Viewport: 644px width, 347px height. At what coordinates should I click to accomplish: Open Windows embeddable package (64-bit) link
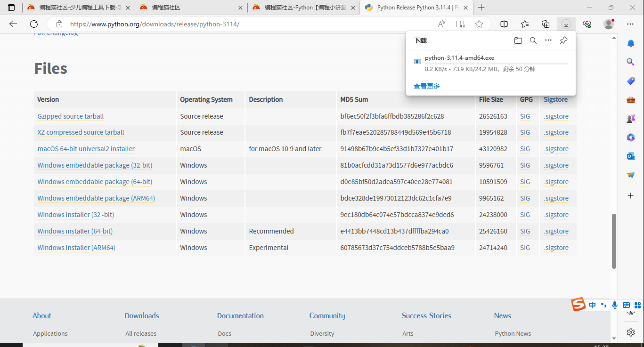point(95,182)
